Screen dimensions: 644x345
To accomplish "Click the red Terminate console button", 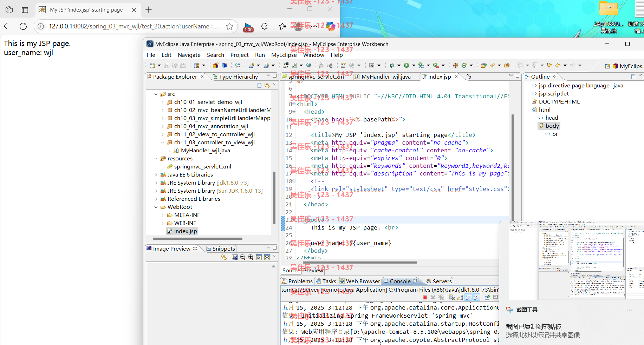I will pyautogui.click(x=425, y=297).
